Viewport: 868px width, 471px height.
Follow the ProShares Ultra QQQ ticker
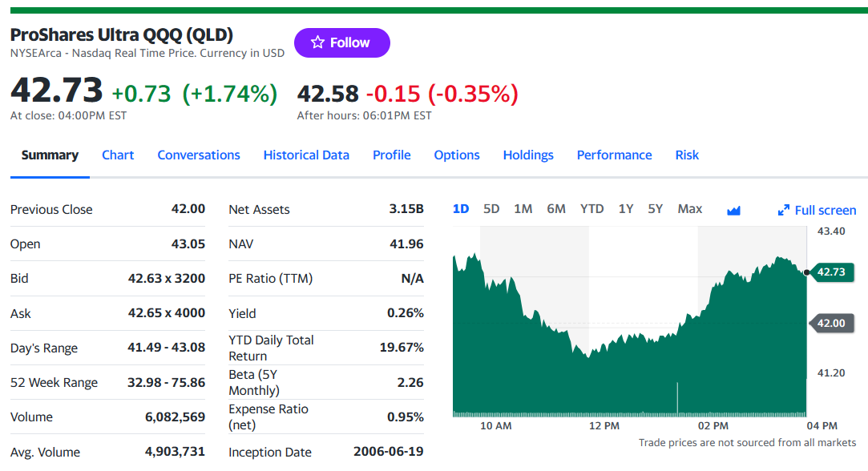point(342,42)
